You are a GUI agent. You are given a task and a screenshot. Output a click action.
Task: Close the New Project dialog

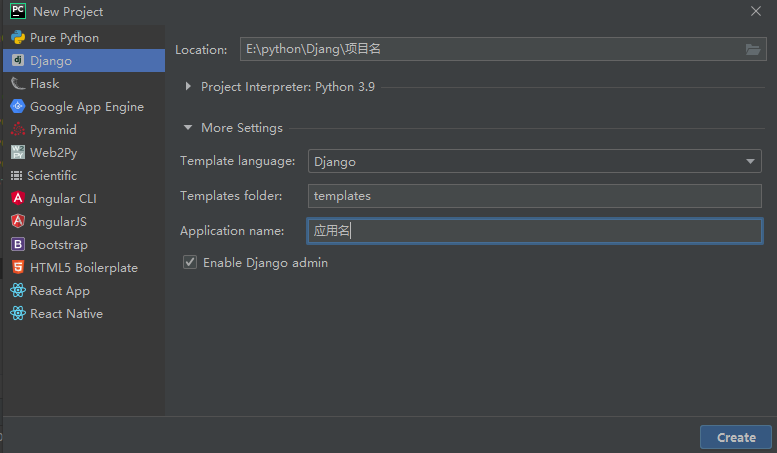756,11
